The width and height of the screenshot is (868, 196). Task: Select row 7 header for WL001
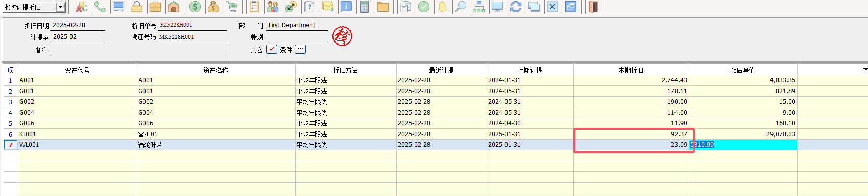pyautogui.click(x=10, y=145)
